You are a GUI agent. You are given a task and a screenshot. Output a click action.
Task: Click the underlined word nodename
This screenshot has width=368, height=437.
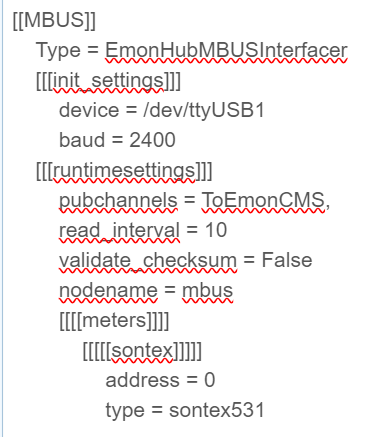pyautogui.click(x=108, y=290)
